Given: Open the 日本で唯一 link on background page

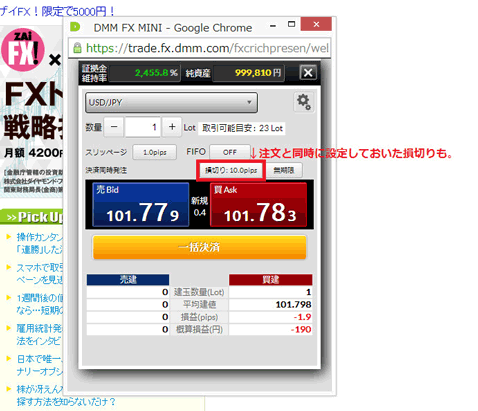Looking at the screenshot, I should (x=40, y=365).
